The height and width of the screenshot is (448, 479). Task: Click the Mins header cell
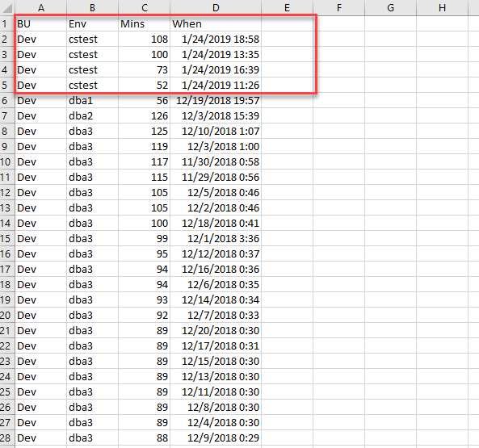tap(145, 23)
